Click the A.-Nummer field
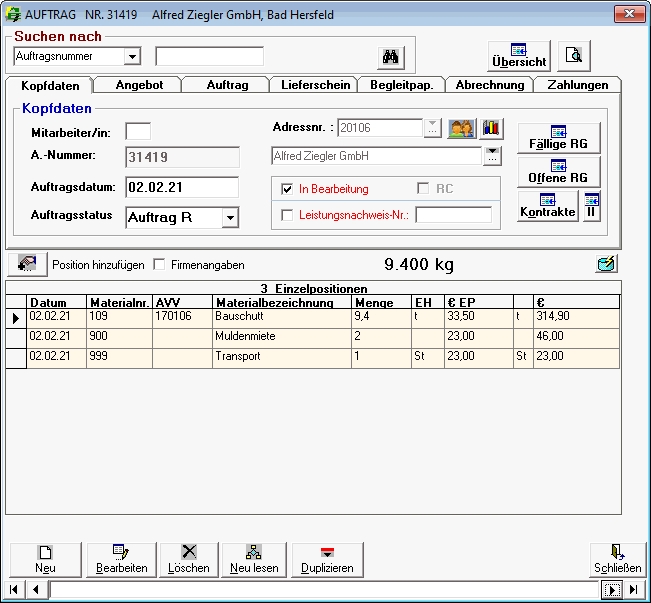651x603 pixels. (182, 157)
